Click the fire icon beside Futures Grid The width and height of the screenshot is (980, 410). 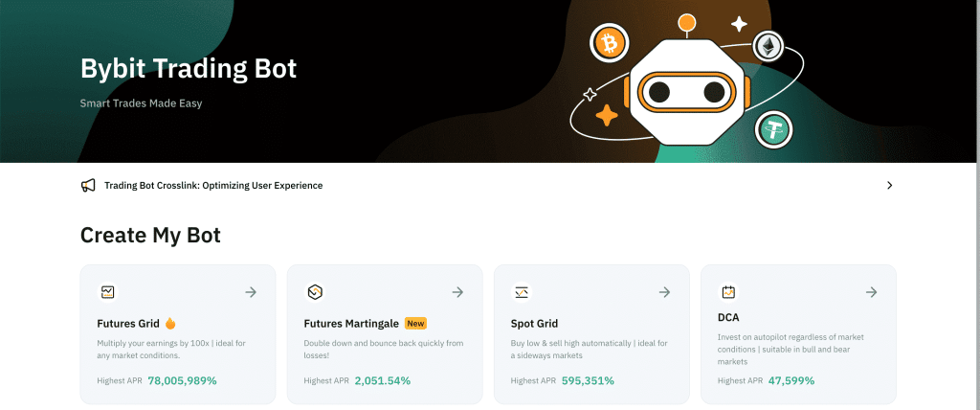click(170, 323)
